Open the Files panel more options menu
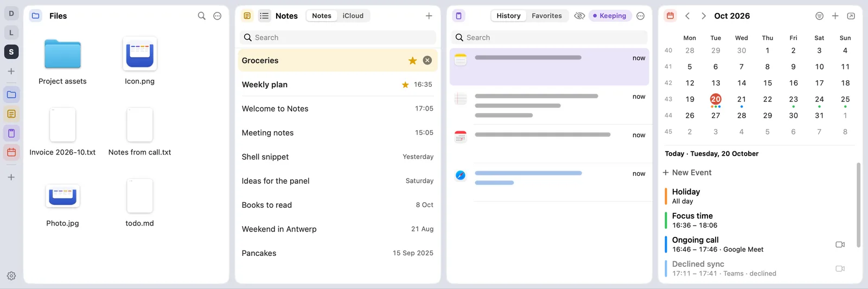The width and height of the screenshot is (868, 289). [218, 16]
